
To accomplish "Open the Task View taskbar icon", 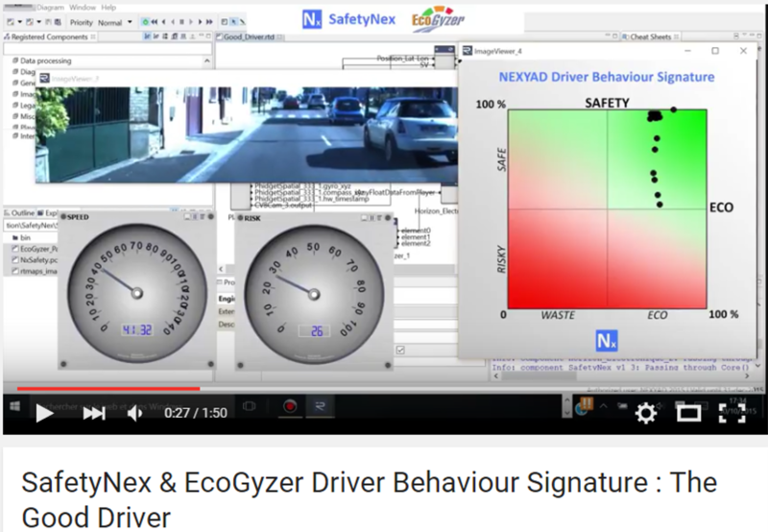I will click(250, 406).
